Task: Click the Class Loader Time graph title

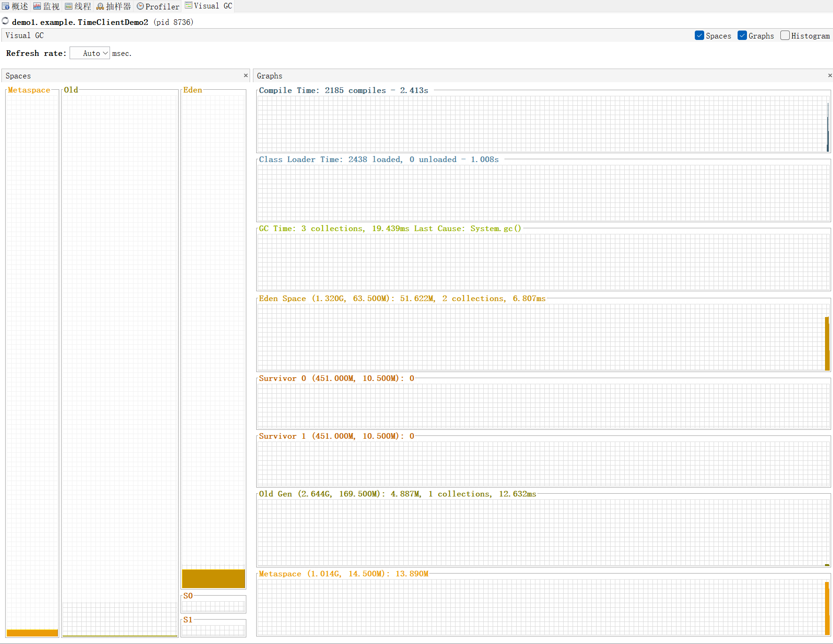Action: tap(378, 159)
